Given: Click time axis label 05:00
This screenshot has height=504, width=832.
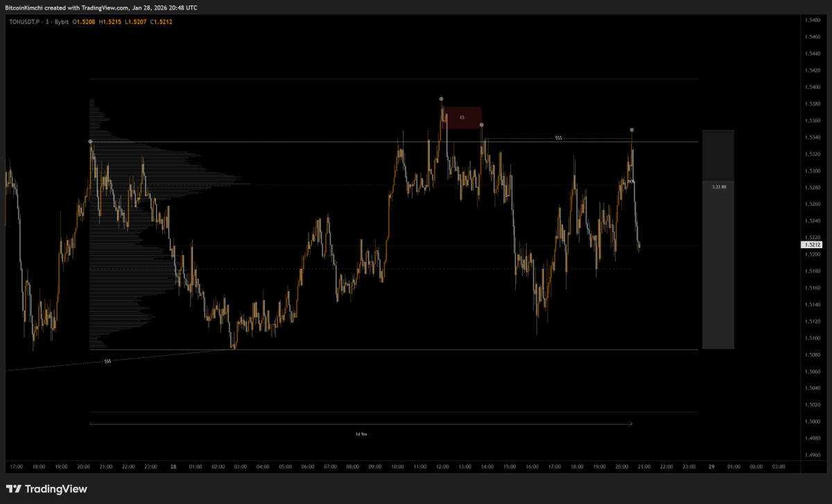Looking at the screenshot, I should point(285,467).
